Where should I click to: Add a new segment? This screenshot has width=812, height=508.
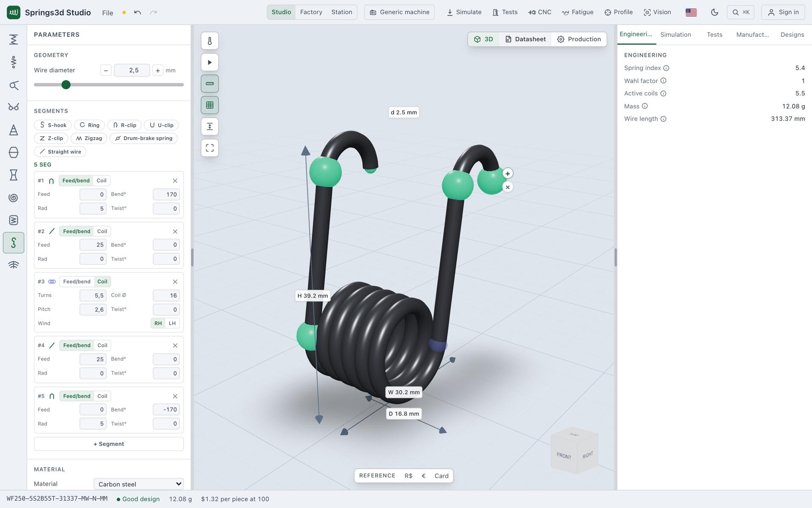pyautogui.click(x=109, y=444)
